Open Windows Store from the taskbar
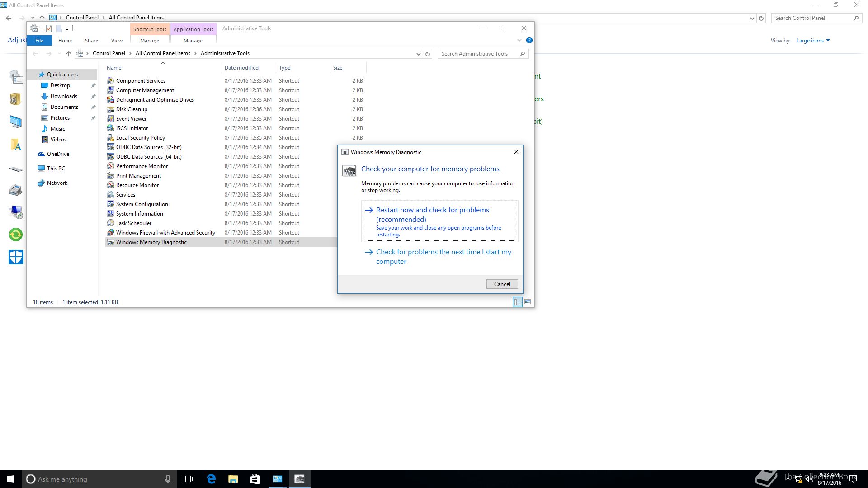 pyautogui.click(x=255, y=479)
